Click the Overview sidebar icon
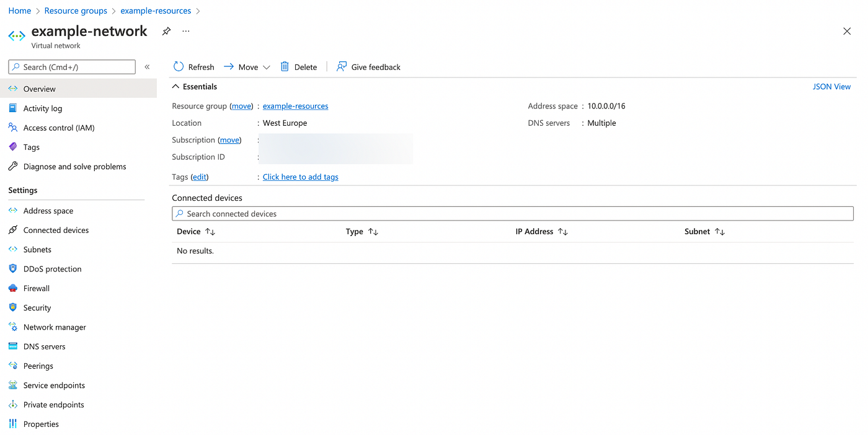 pyautogui.click(x=13, y=89)
